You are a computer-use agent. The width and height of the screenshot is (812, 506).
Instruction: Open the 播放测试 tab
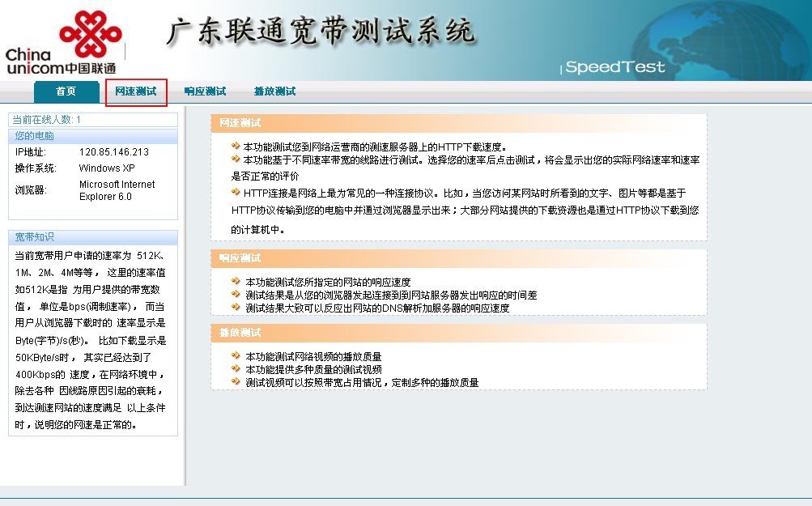pyautogui.click(x=274, y=91)
